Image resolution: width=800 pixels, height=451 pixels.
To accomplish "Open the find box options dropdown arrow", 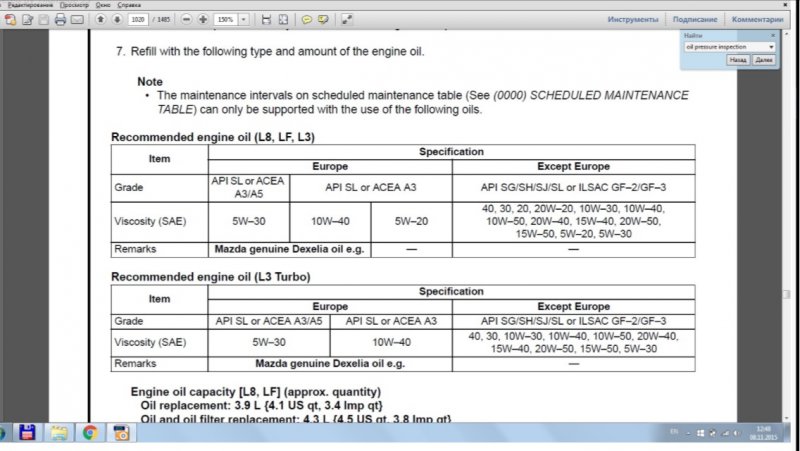I will point(771,47).
